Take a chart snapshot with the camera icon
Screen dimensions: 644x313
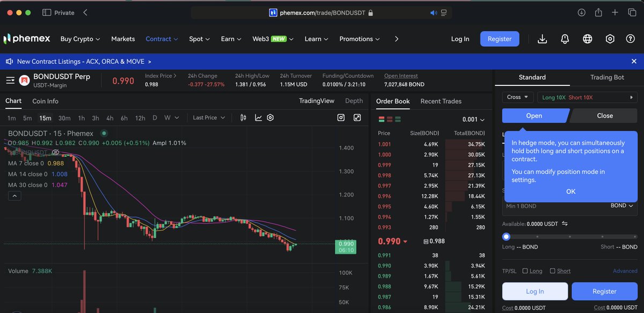point(341,118)
